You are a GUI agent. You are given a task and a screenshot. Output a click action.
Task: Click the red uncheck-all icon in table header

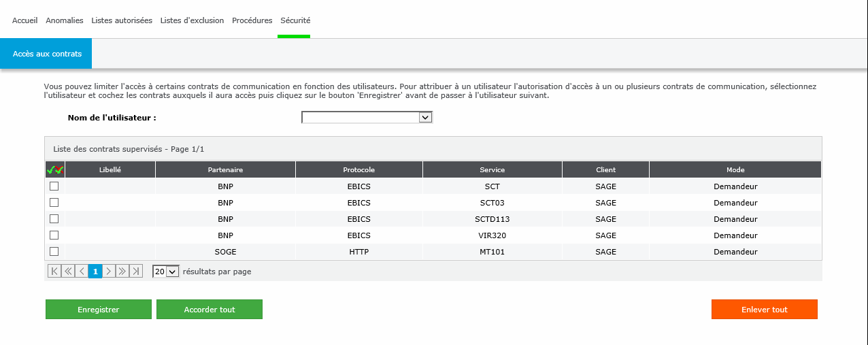point(59,170)
